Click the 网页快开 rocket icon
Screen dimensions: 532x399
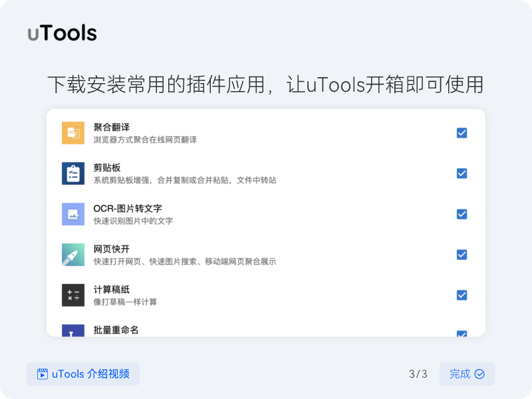[73, 255]
